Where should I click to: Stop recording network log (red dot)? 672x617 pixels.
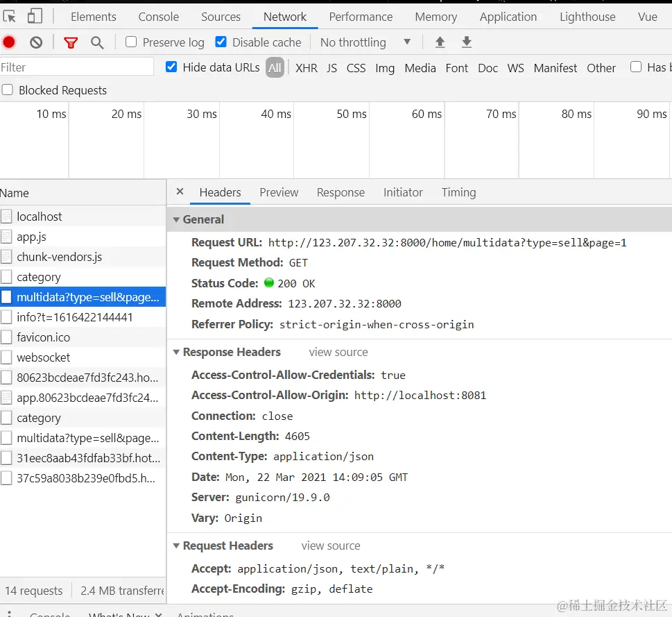click(x=9, y=42)
